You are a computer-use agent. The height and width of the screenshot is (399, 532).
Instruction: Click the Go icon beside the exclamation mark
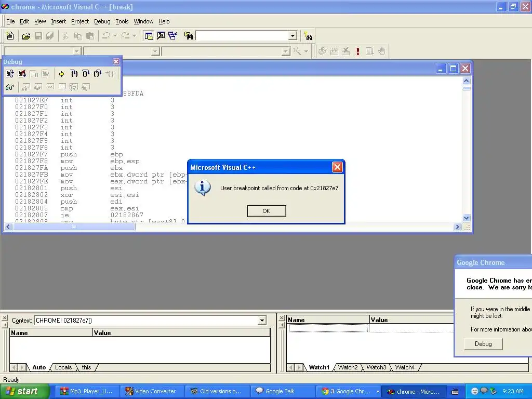pos(369,51)
